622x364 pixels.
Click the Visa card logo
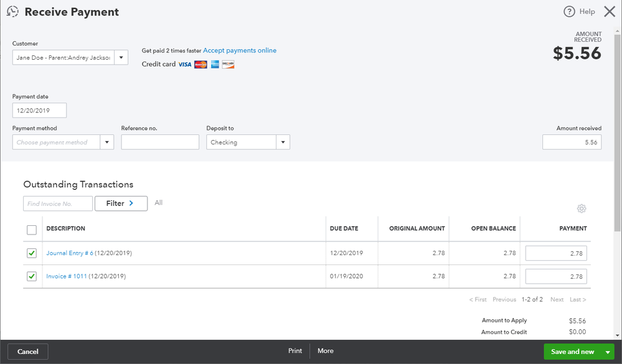click(185, 64)
